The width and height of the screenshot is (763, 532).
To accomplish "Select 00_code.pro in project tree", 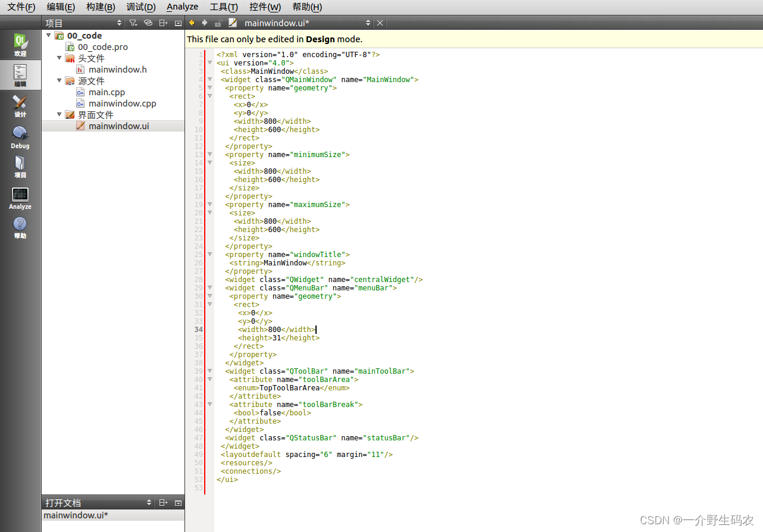I will pos(102,46).
